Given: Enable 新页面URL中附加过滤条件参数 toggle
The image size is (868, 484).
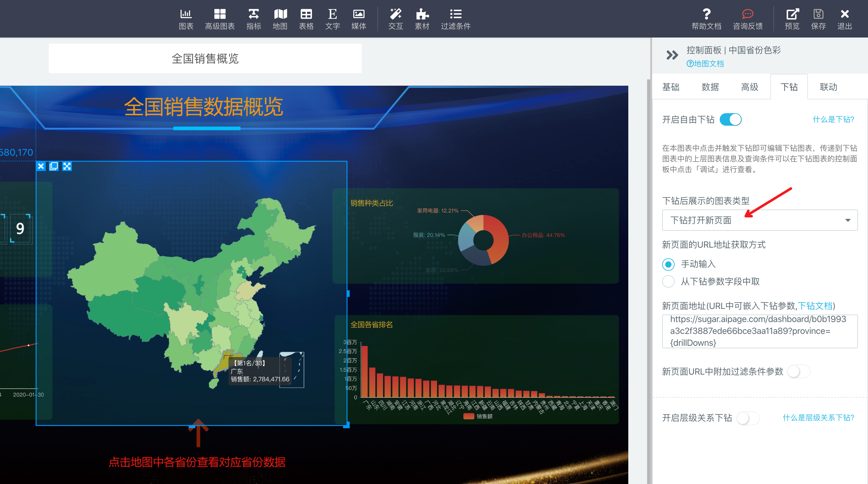Looking at the screenshot, I should click(x=799, y=371).
